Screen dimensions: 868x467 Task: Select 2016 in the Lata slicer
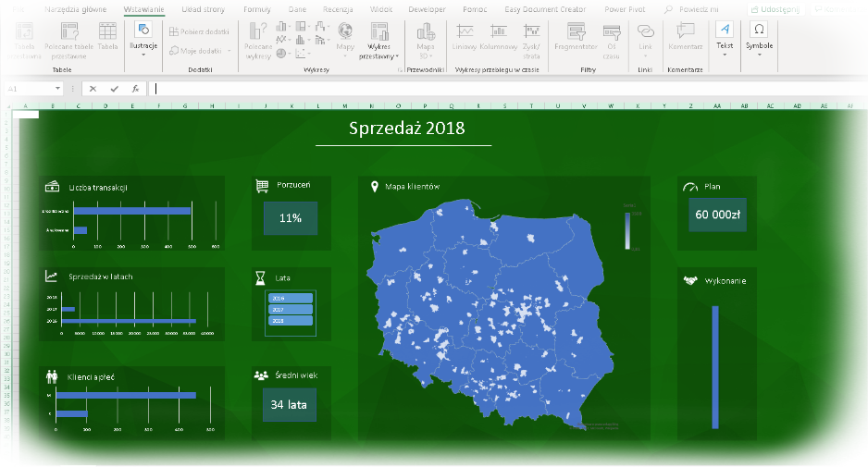[x=290, y=299]
